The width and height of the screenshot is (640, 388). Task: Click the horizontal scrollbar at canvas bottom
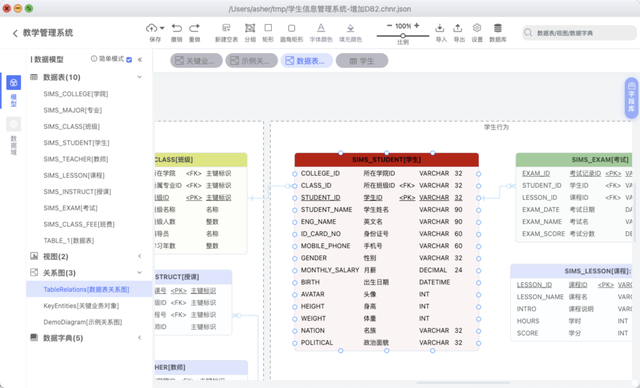(462, 383)
